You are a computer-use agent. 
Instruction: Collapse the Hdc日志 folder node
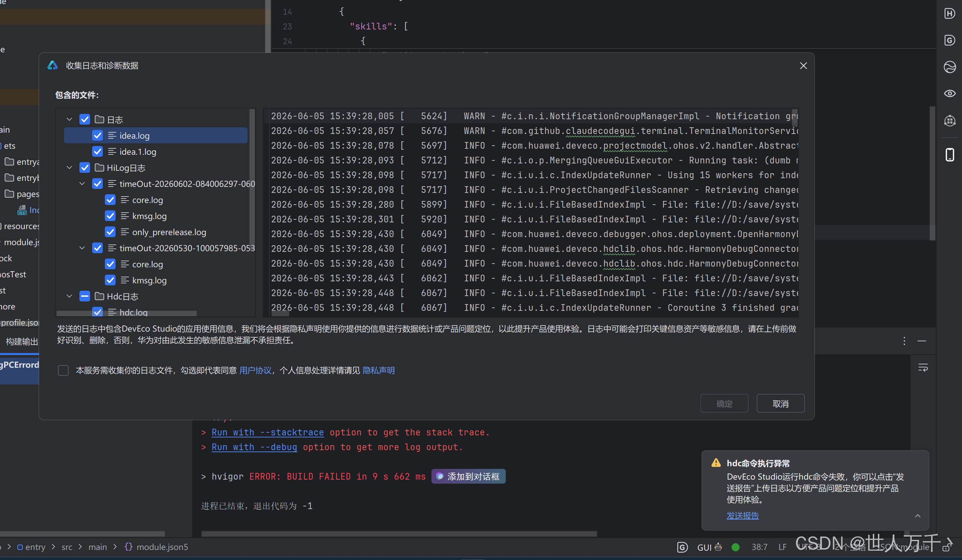69,296
